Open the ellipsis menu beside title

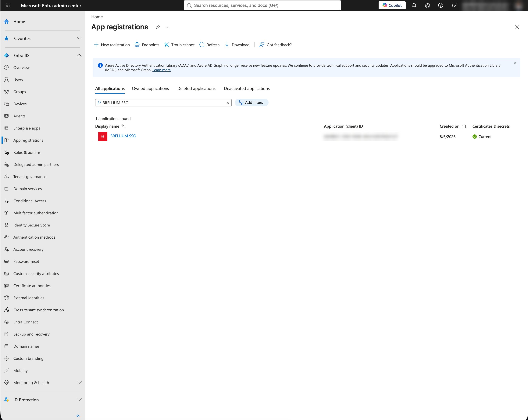[x=168, y=27]
